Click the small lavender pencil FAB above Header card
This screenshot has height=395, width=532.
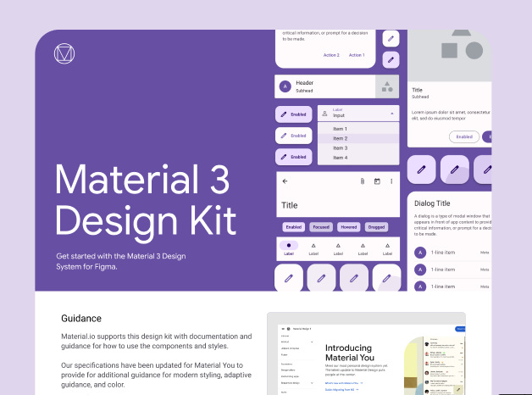pos(391,59)
